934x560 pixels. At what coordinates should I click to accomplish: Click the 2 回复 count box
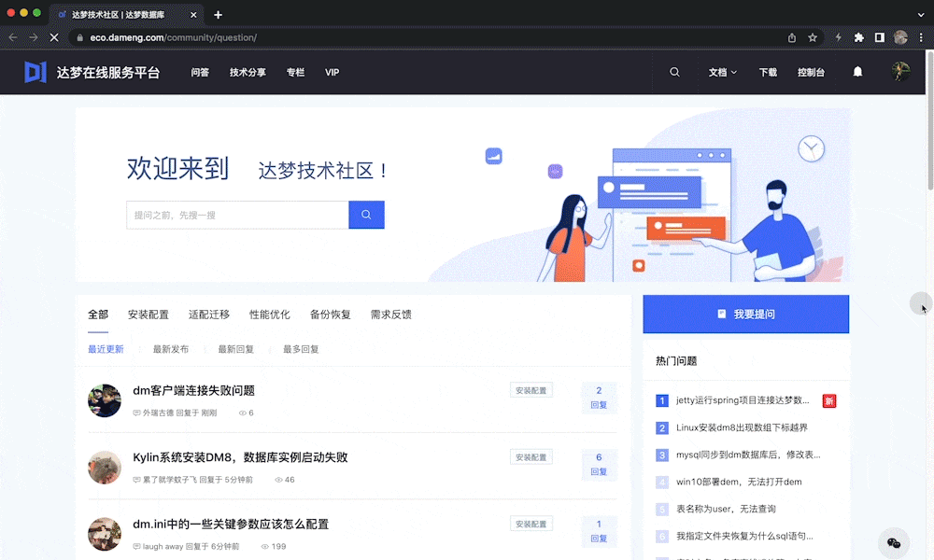coord(599,398)
